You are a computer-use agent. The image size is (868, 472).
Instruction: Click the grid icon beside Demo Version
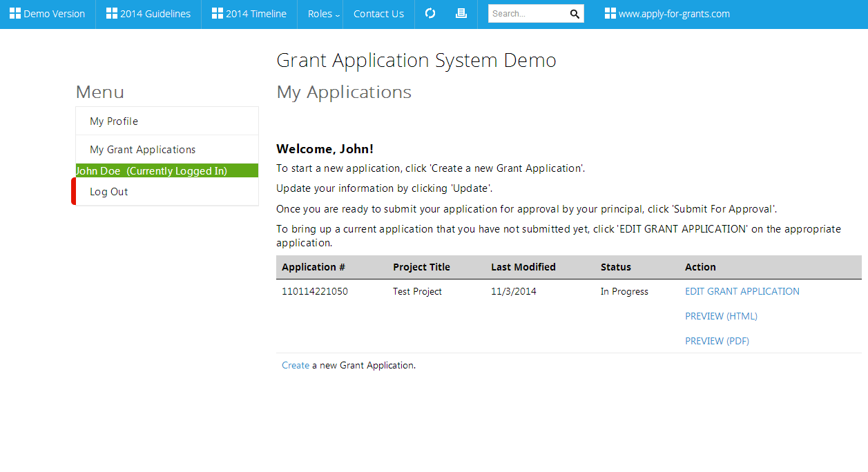pos(15,14)
